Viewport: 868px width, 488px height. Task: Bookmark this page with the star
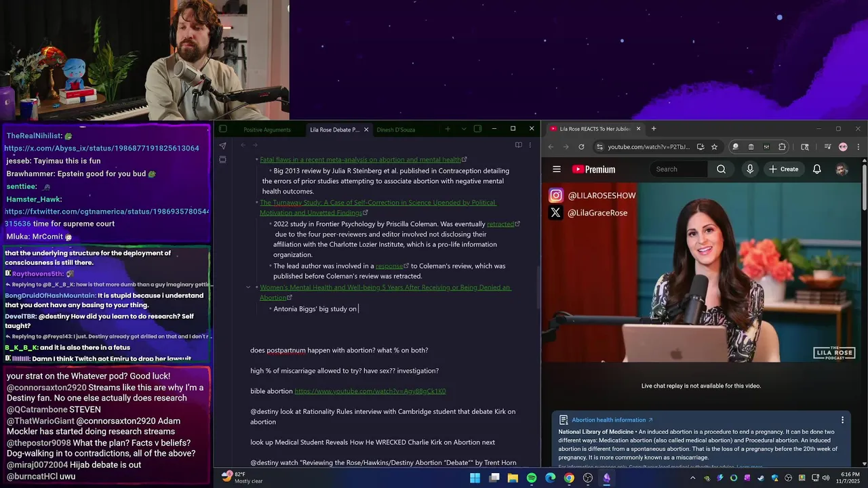714,146
